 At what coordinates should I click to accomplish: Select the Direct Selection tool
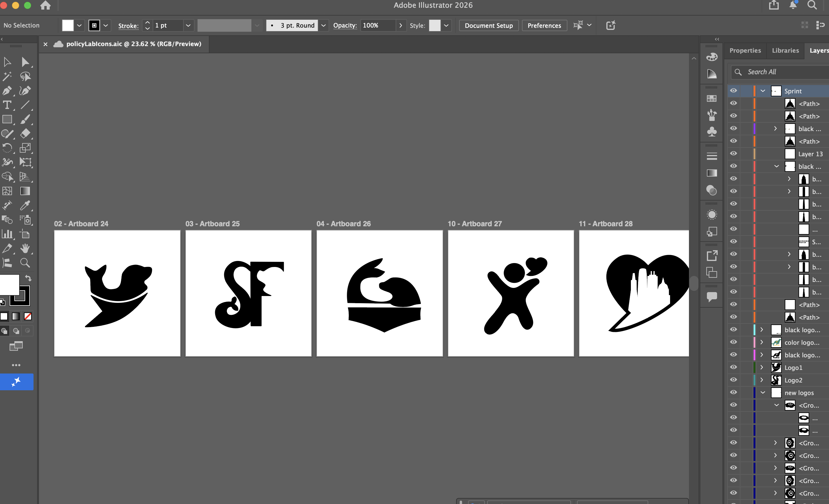tap(25, 62)
